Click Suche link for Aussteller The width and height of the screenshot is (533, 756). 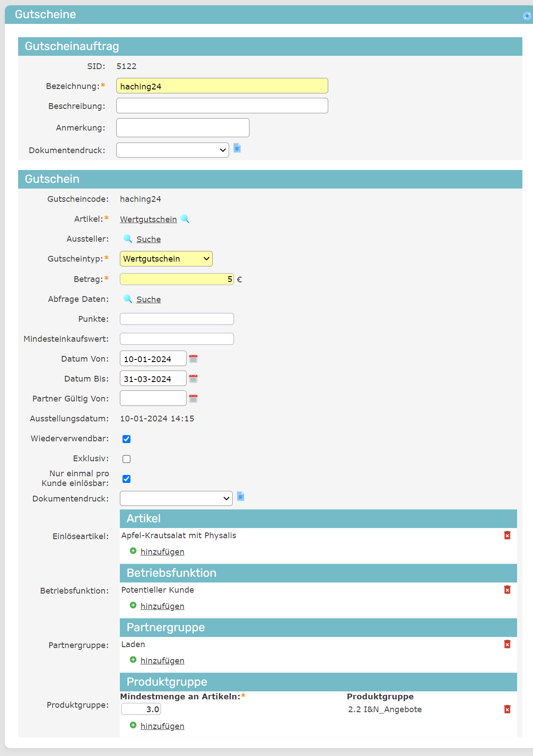[148, 239]
